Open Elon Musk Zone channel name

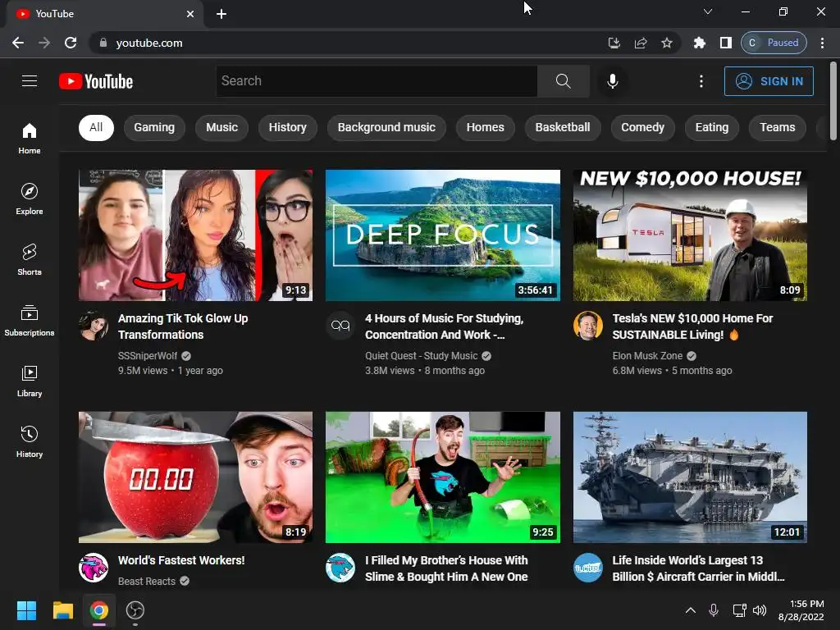[x=647, y=356]
